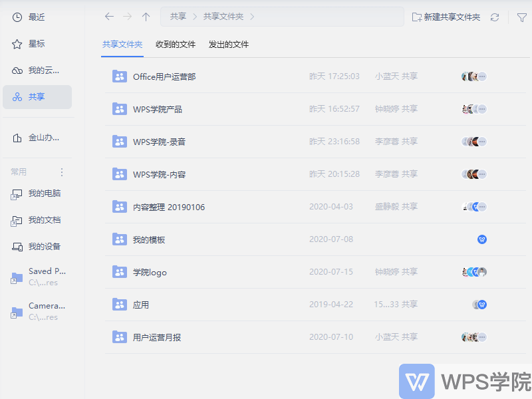The image size is (532, 399).
Task: View member avatars of 应用 folder
Action: click(479, 305)
